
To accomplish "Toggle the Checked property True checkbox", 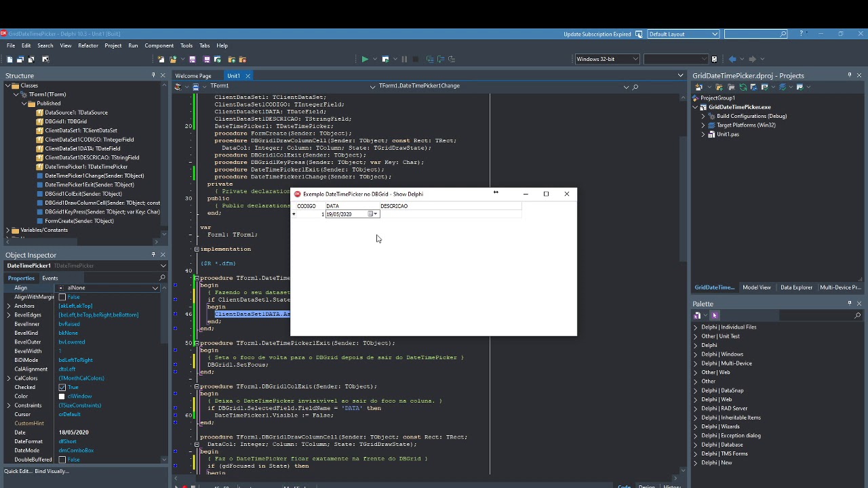I will point(62,387).
